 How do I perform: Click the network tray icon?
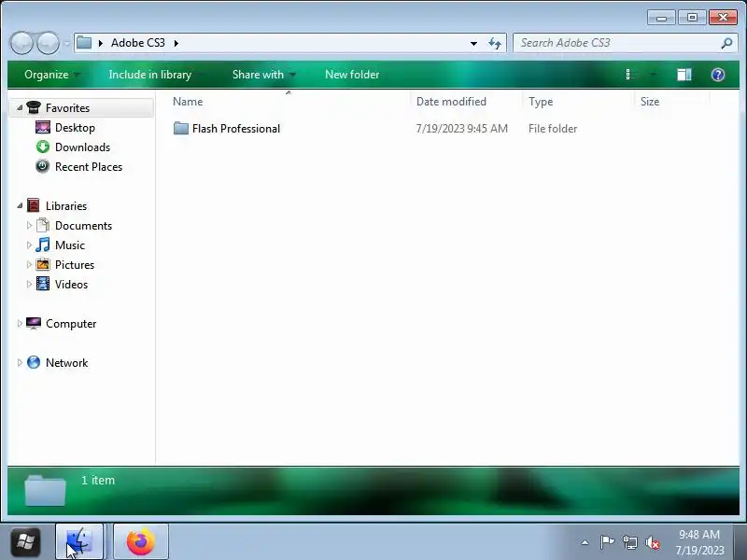tap(629, 542)
